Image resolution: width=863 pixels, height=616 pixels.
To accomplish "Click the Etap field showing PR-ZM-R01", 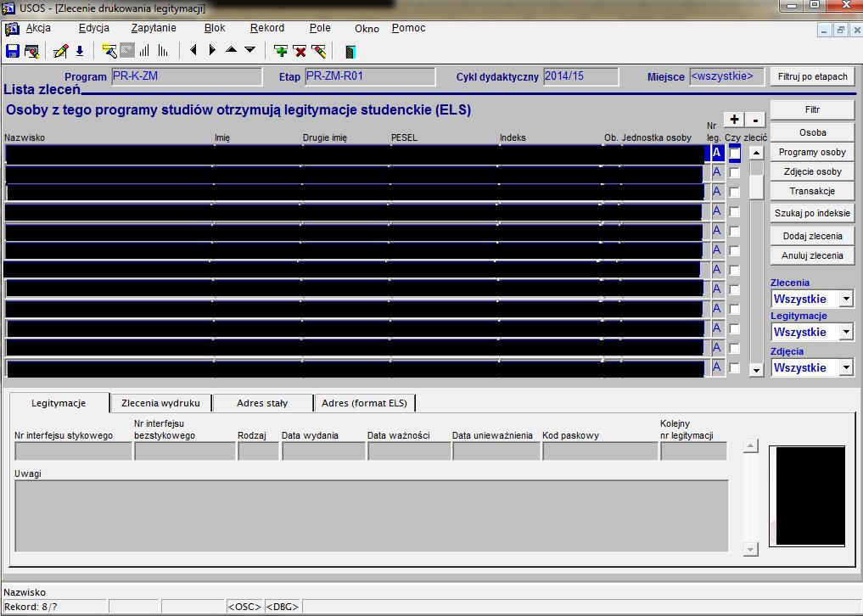I will tap(370, 76).
